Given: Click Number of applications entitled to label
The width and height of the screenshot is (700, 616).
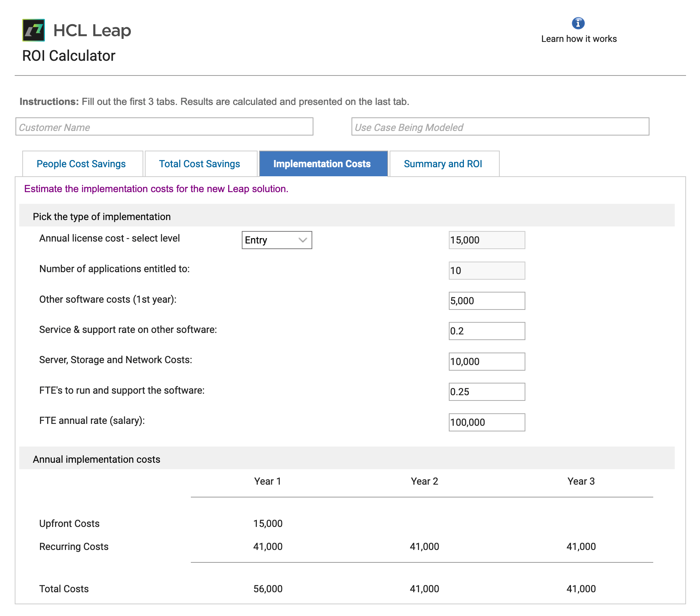Looking at the screenshot, I should click(115, 269).
